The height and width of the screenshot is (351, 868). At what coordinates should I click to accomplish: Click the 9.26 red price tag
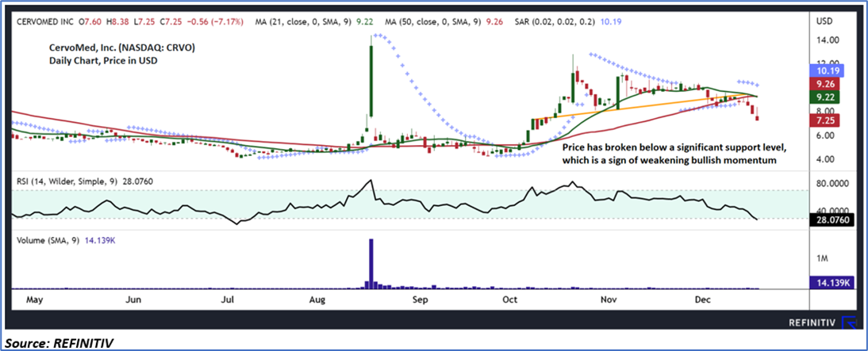825,84
